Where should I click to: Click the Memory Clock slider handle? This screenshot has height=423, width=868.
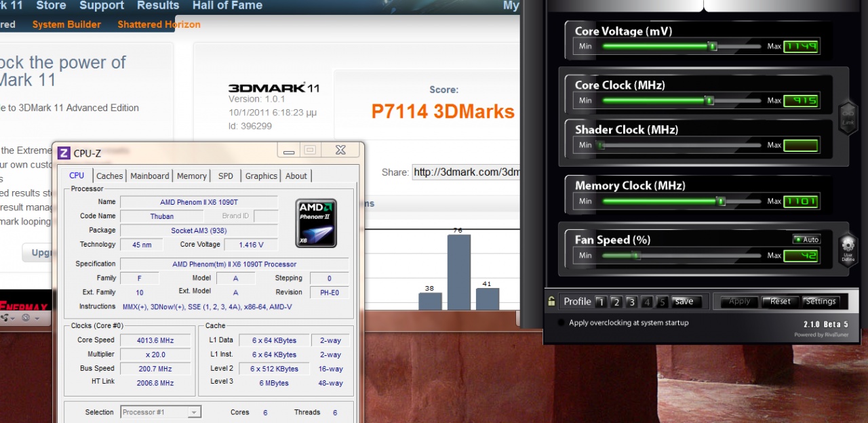click(x=721, y=201)
